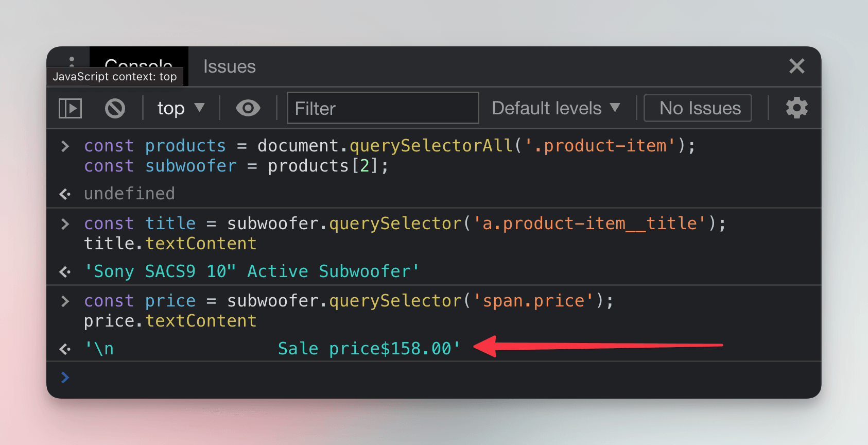
Task: Click inside the Filter input field
Action: pos(383,108)
